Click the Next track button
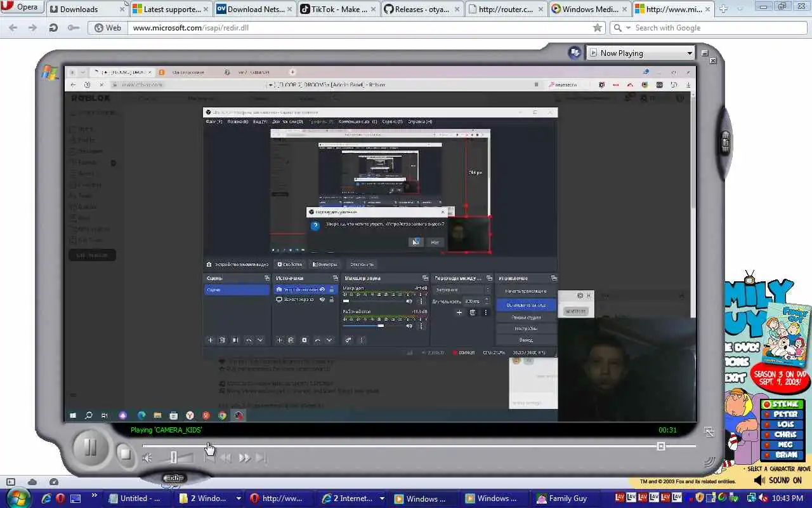Image resolution: width=812 pixels, height=508 pixels. (x=261, y=458)
